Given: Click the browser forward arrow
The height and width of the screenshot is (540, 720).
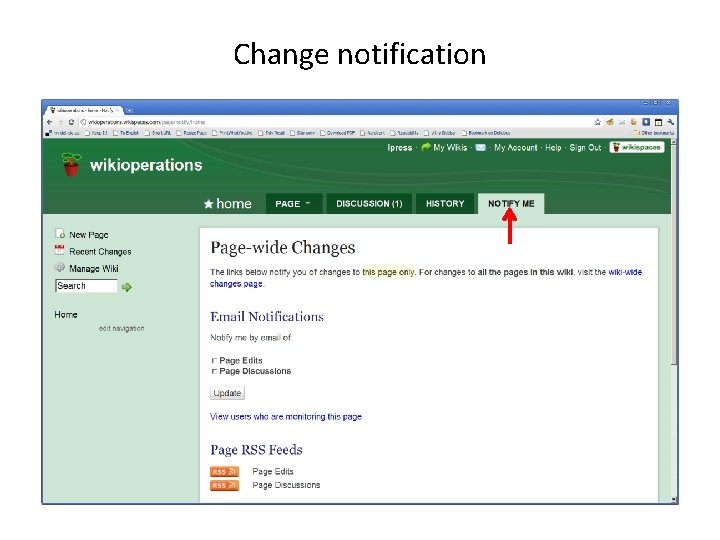Looking at the screenshot, I should point(61,122).
